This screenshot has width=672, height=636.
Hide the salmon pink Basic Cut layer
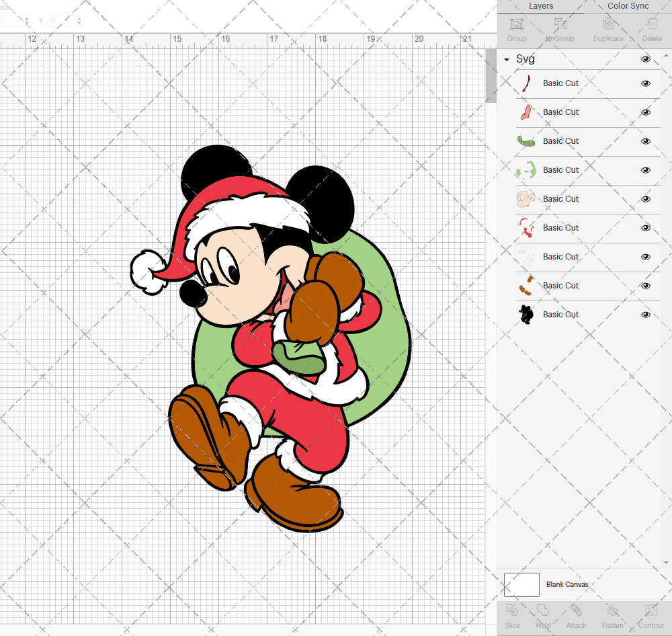(645, 112)
